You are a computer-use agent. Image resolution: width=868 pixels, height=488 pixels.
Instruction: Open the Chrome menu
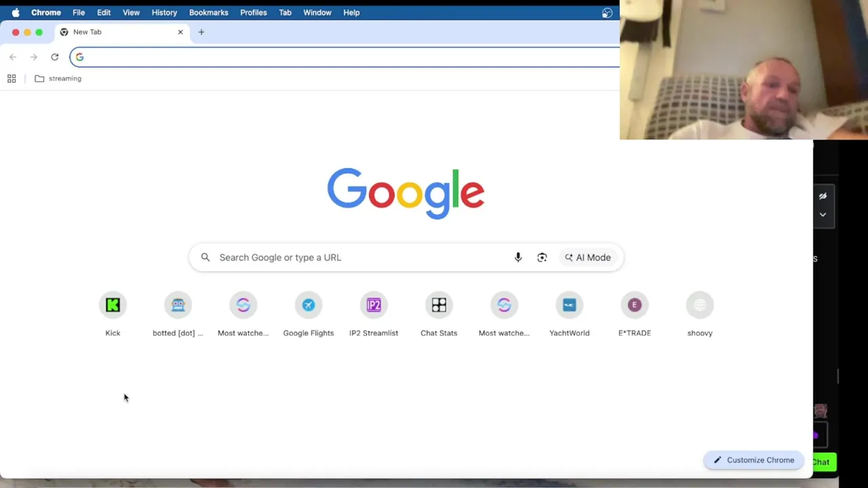click(x=46, y=12)
